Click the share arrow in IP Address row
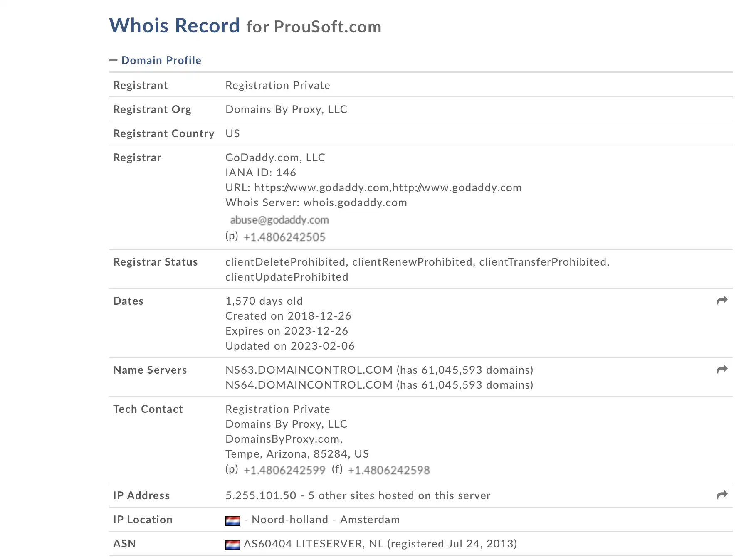This screenshot has width=756, height=557. click(722, 495)
